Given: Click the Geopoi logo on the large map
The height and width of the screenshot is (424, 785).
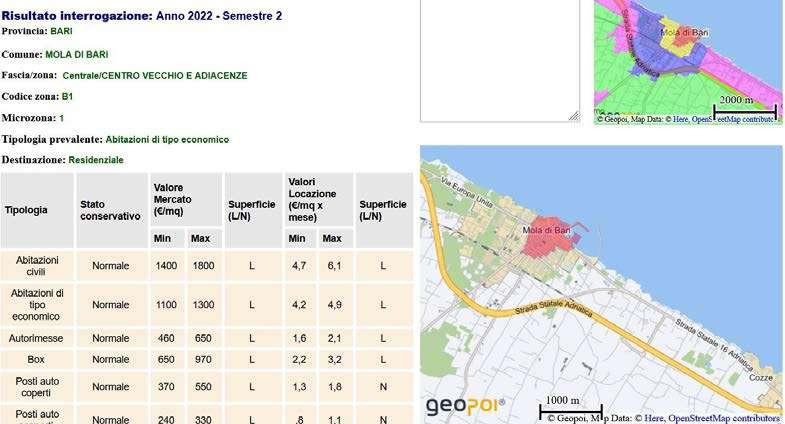Looking at the screenshot, I should click(x=465, y=405).
